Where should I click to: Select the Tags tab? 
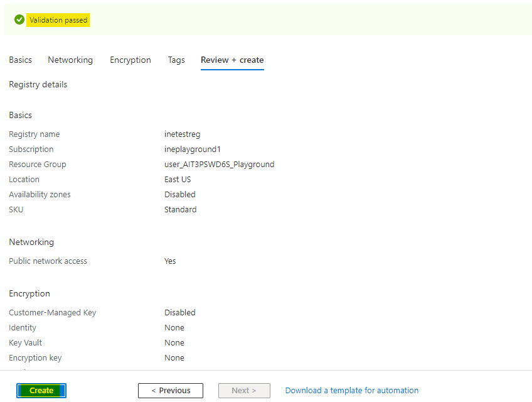(176, 60)
